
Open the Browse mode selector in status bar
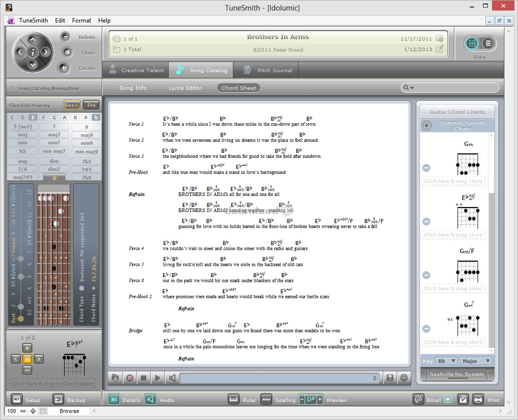[69, 411]
